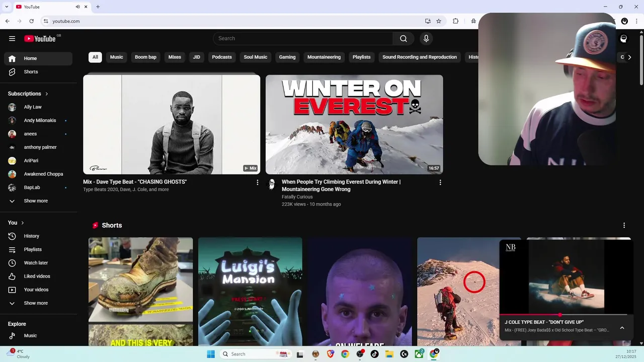
Task: Start voice search with microphone icon
Action: [x=426, y=39]
